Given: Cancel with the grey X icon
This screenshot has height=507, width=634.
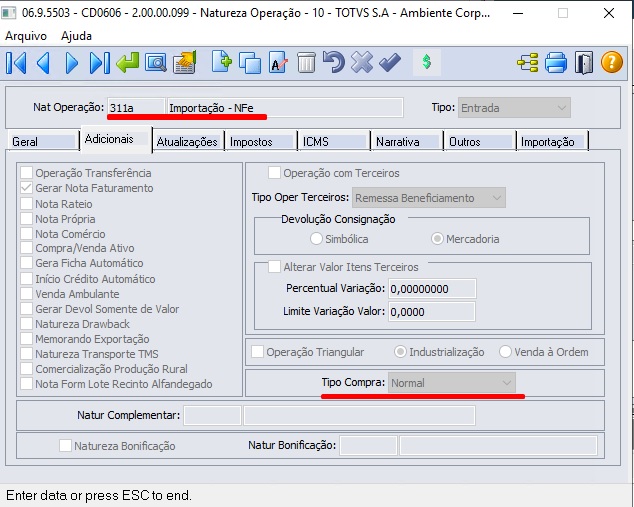Looking at the screenshot, I should pos(362,63).
